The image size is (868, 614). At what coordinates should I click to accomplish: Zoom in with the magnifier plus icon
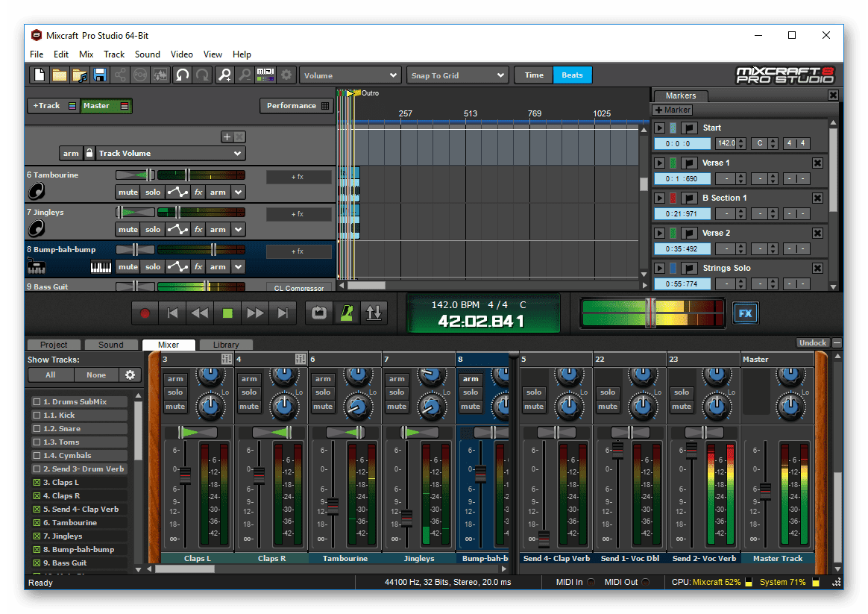coord(224,75)
